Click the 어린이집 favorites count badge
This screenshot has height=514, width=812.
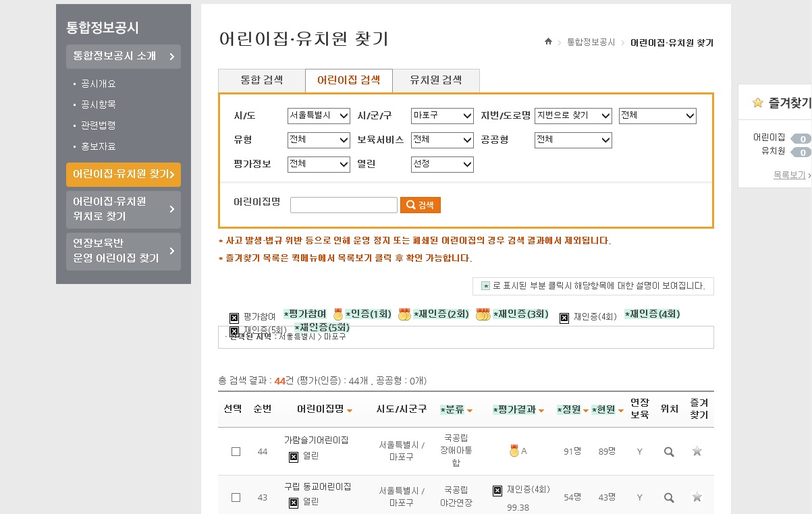point(801,139)
